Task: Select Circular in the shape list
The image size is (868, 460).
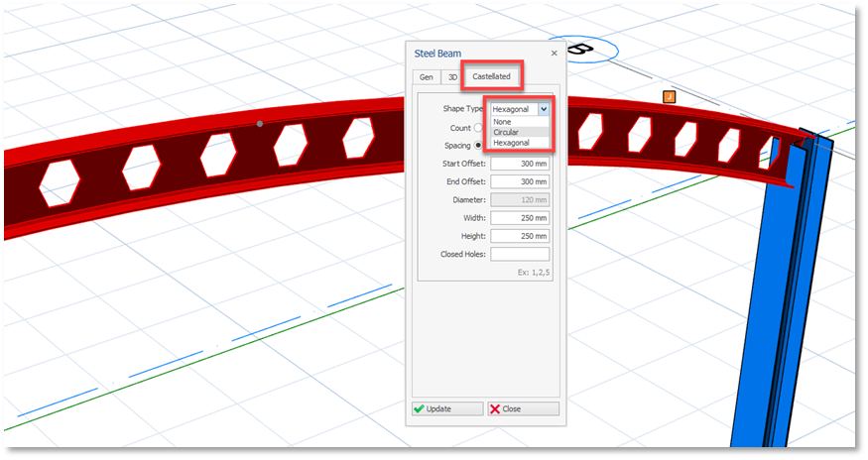Action: [506, 132]
